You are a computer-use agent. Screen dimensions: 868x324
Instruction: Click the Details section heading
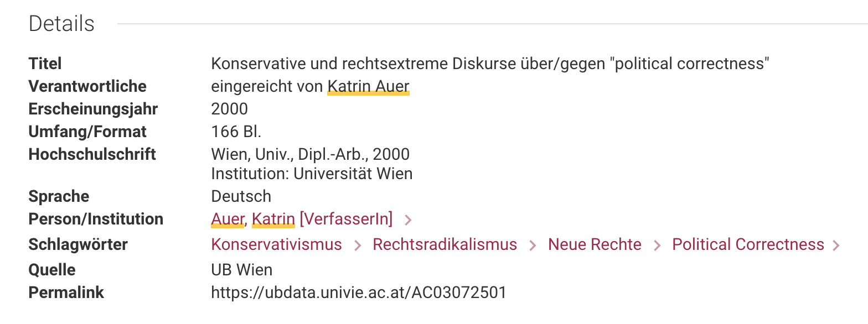click(x=61, y=24)
